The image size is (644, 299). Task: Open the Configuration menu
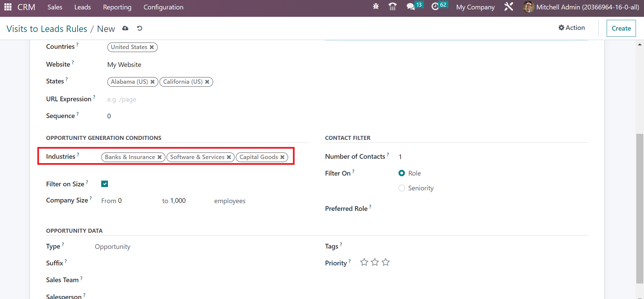163,7
